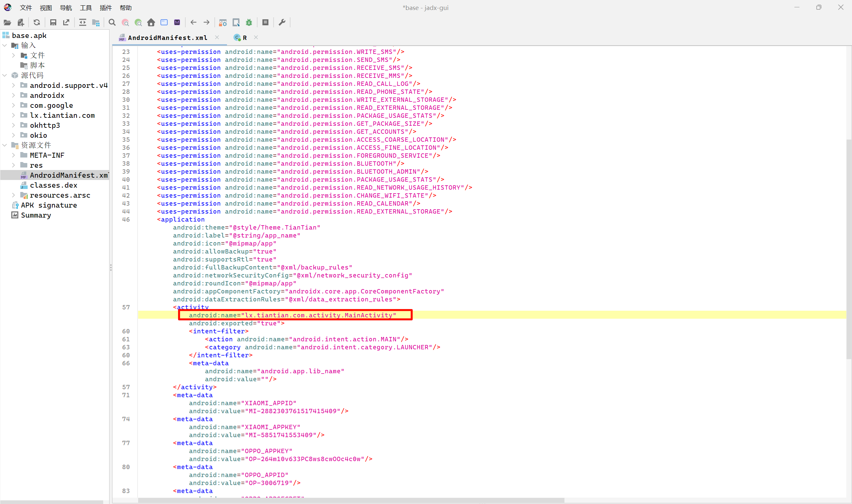Expand the okhttp3 package
This screenshot has width=852, height=504.
[13, 125]
